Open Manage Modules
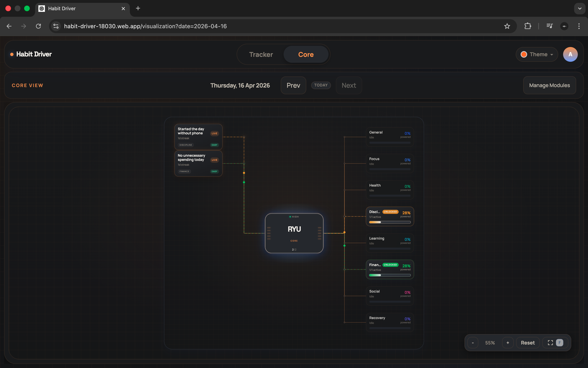 (x=549, y=85)
